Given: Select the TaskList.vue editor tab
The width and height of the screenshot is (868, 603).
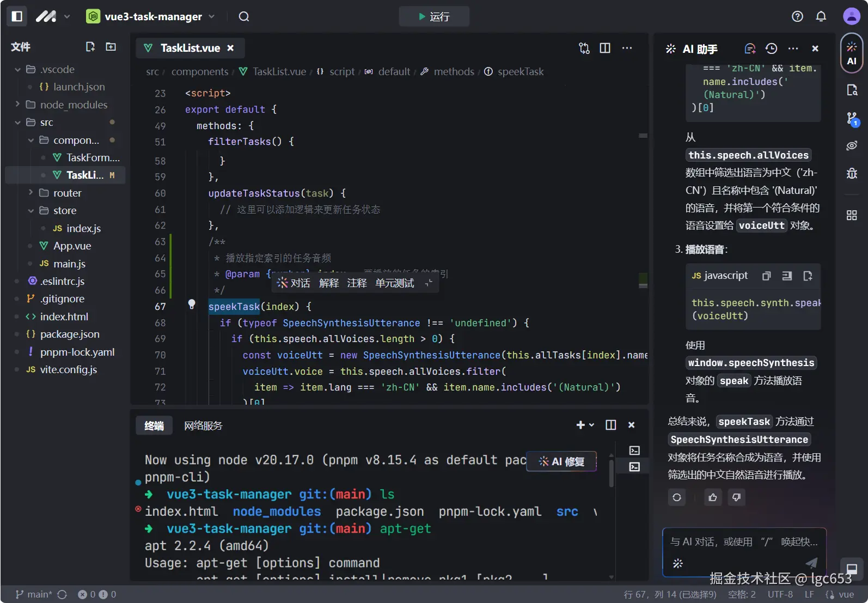Looking at the screenshot, I should tap(190, 48).
